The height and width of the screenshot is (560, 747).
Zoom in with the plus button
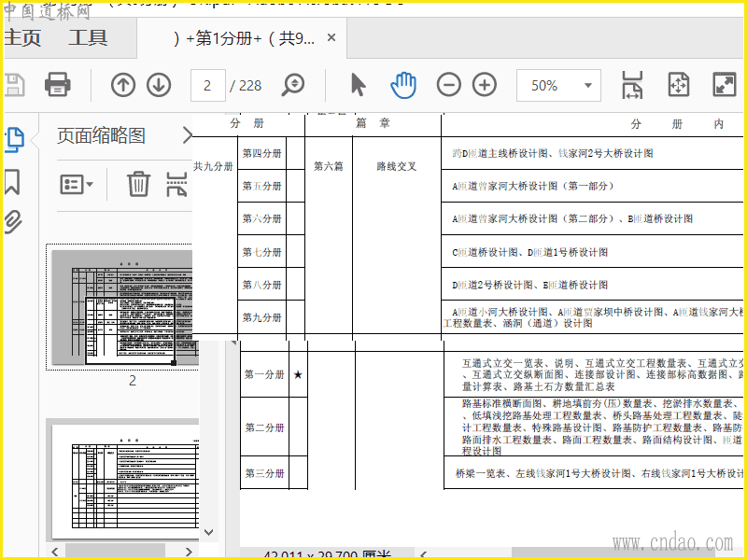pyautogui.click(x=484, y=85)
